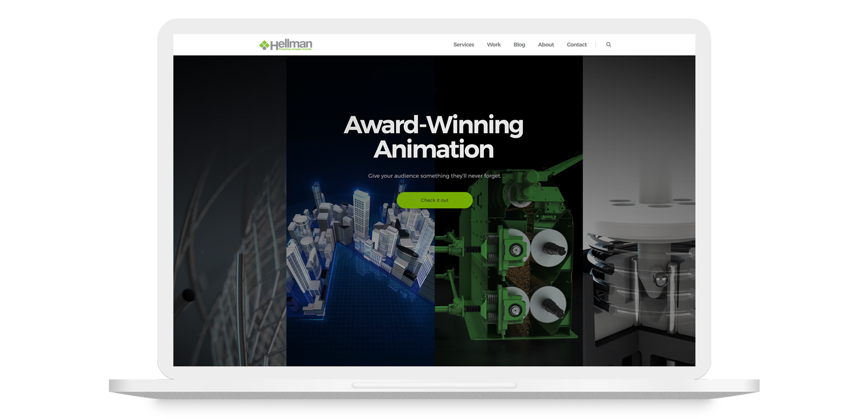Click the 'Give your audience something' tagline

tap(435, 176)
